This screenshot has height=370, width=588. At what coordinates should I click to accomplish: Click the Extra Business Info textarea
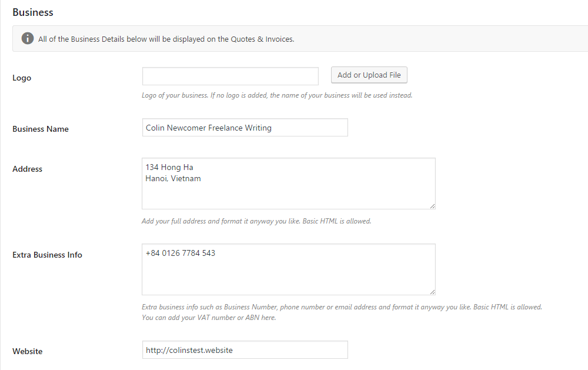[288, 269]
